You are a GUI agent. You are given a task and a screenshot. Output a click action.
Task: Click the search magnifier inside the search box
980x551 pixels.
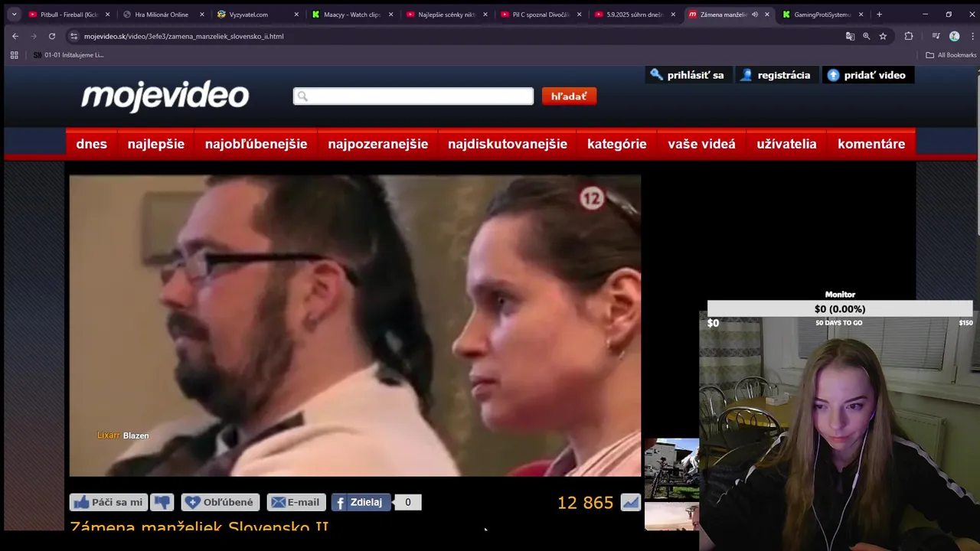302,96
